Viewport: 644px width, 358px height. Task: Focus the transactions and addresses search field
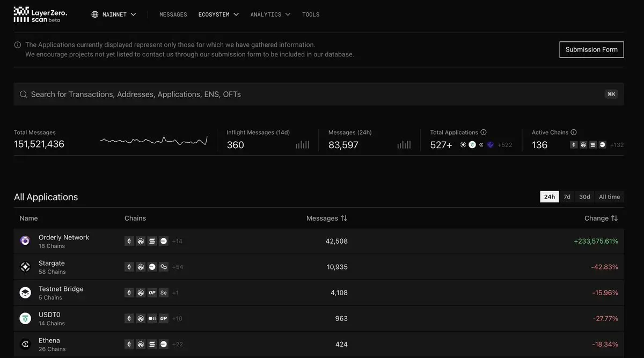pos(319,94)
